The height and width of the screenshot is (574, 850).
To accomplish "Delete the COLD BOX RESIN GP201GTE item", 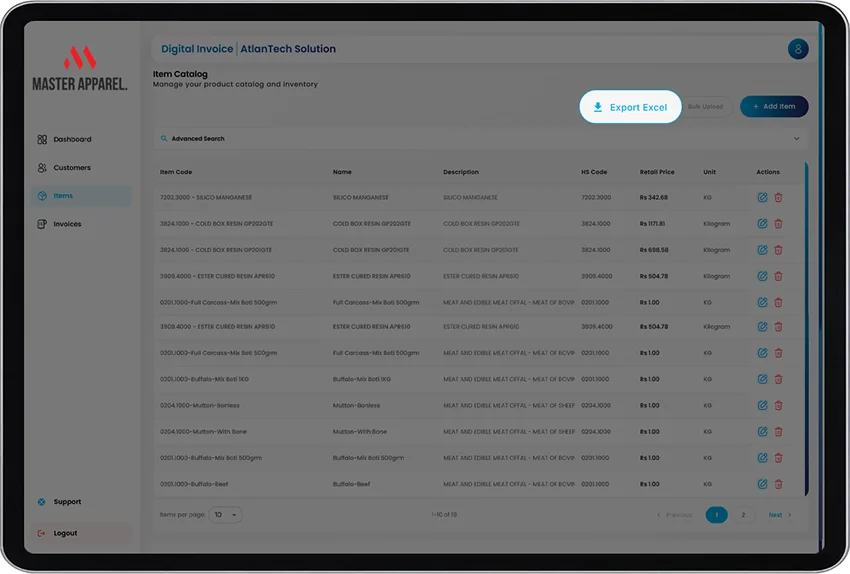I will (778, 250).
